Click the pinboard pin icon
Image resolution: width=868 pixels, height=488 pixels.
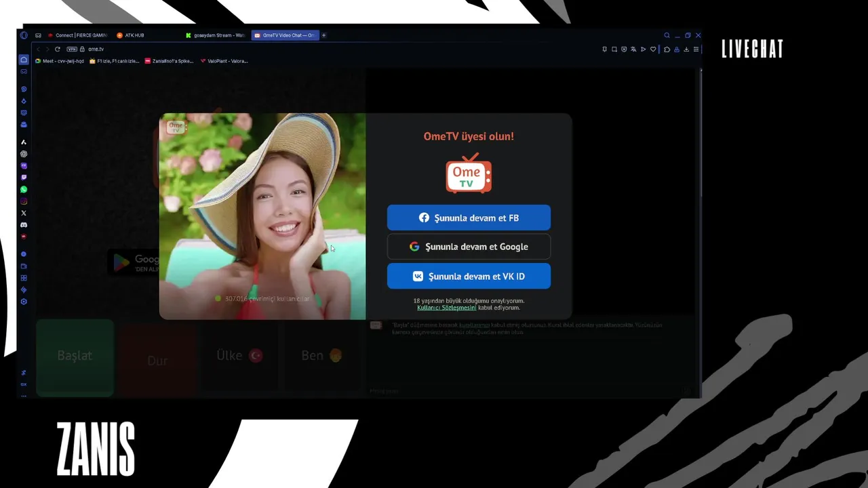pyautogui.click(x=604, y=49)
